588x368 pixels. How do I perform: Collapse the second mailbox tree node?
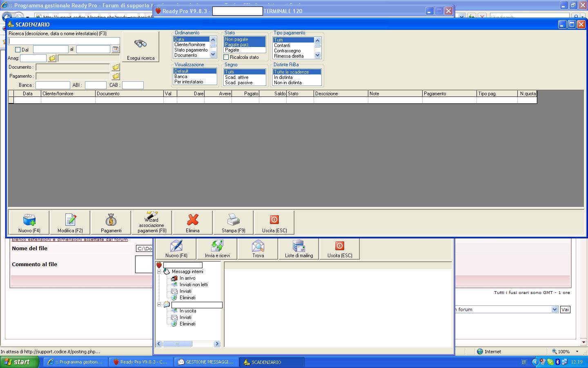pyautogui.click(x=159, y=305)
